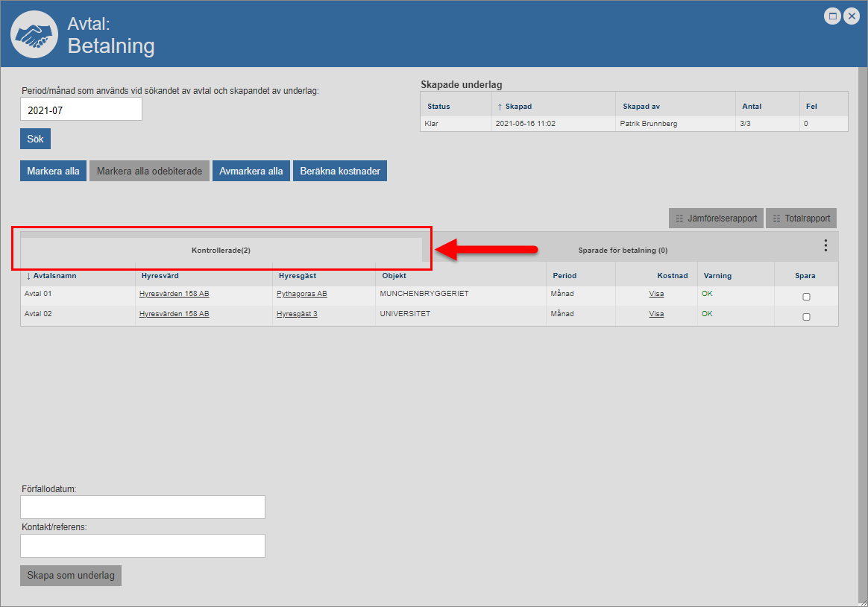The image size is (868, 607).
Task: Click the Avmarkera alla button
Action: pyautogui.click(x=251, y=171)
